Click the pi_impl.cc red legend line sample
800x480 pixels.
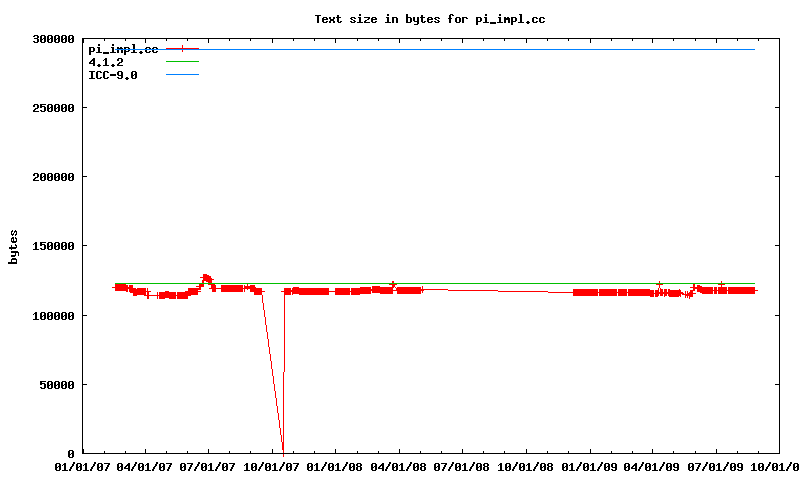pos(182,48)
